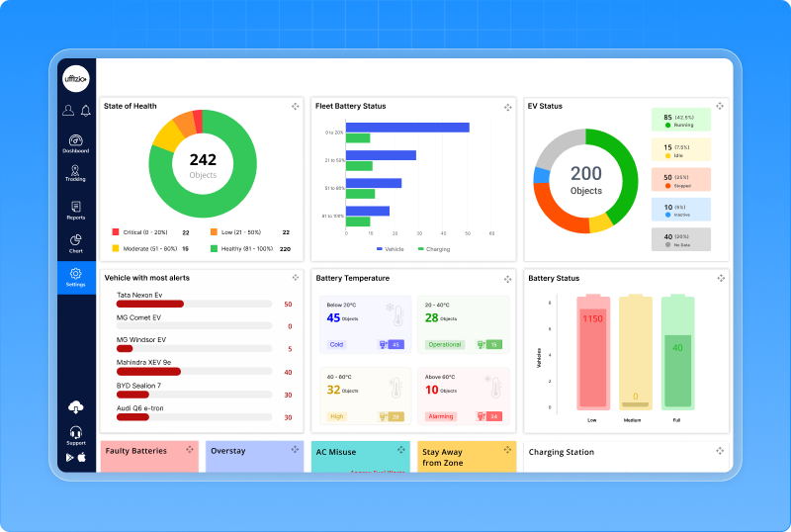Image resolution: width=791 pixels, height=532 pixels.
Task: Go to the Tracking section
Action: (x=76, y=174)
